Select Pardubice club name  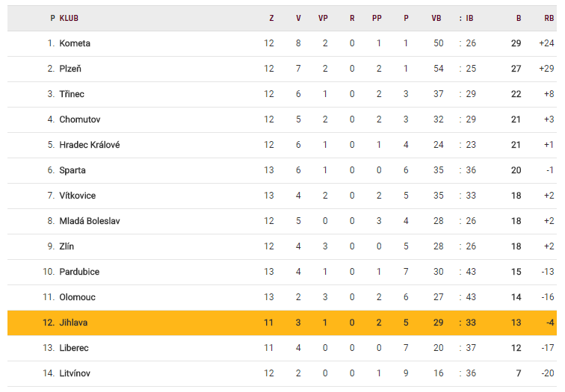pos(79,272)
